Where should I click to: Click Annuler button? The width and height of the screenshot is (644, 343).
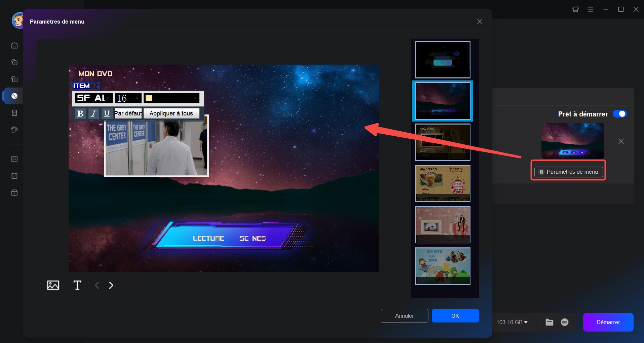[405, 316]
